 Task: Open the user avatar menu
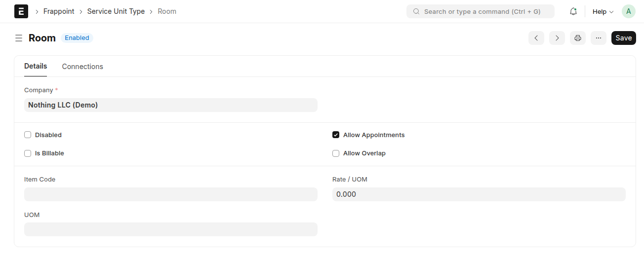(629, 11)
